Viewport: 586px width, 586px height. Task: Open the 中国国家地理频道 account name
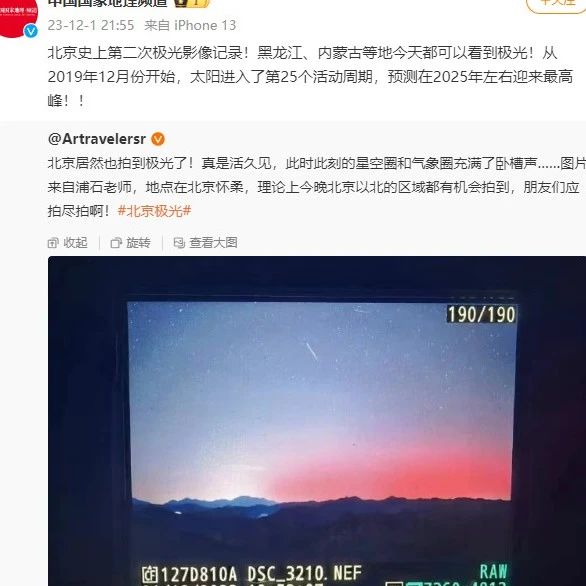pyautogui.click(x=108, y=3)
